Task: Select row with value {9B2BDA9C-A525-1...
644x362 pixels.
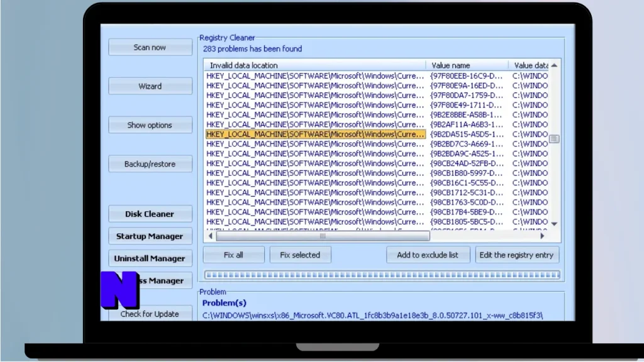Action: point(377,153)
